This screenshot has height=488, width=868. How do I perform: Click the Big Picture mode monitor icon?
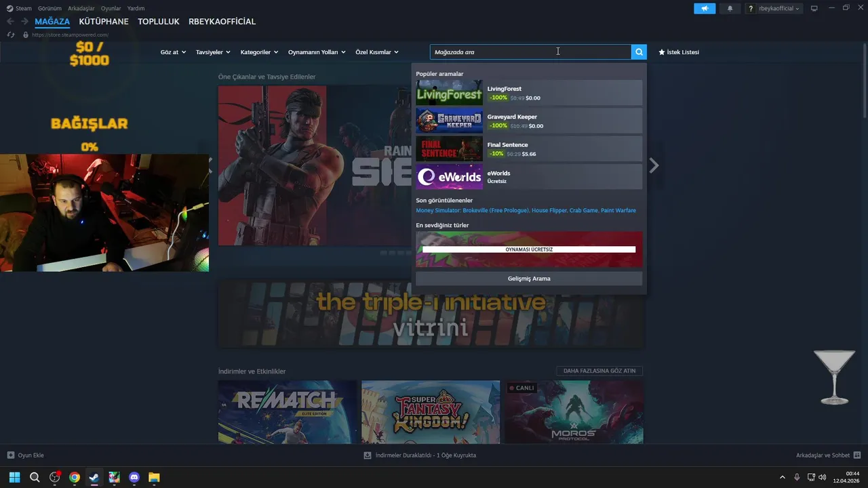[x=814, y=8]
